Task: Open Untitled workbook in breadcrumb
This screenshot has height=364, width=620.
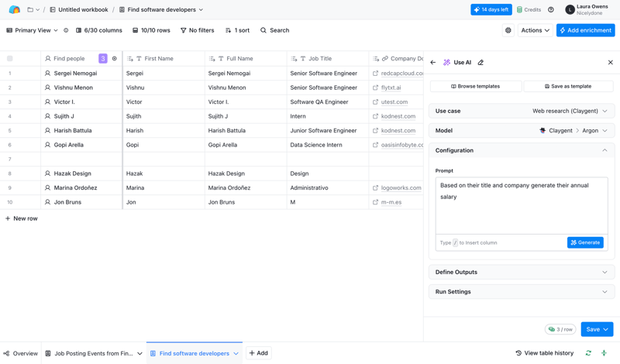Action: (x=79, y=9)
